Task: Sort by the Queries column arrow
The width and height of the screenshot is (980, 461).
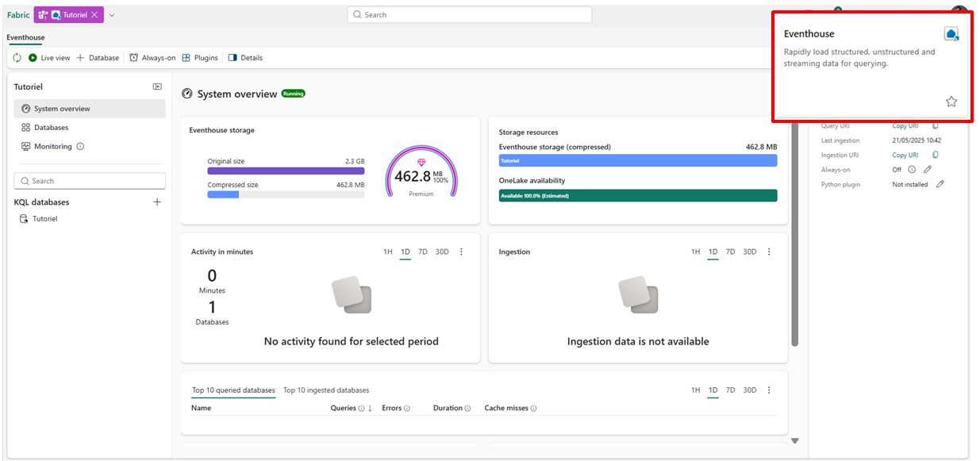Action: [370, 409]
